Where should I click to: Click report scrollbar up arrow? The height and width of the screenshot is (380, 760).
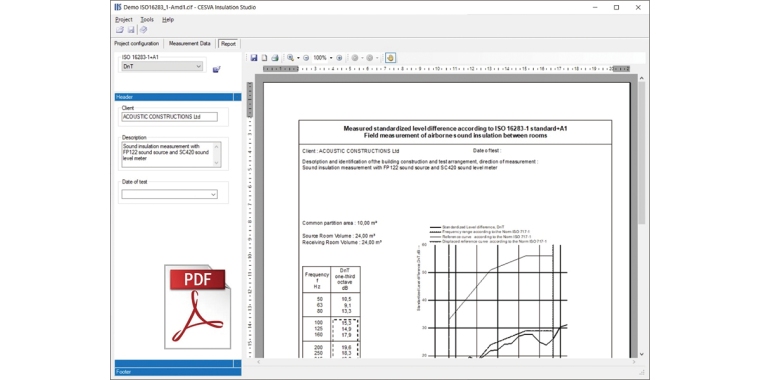(x=642, y=78)
